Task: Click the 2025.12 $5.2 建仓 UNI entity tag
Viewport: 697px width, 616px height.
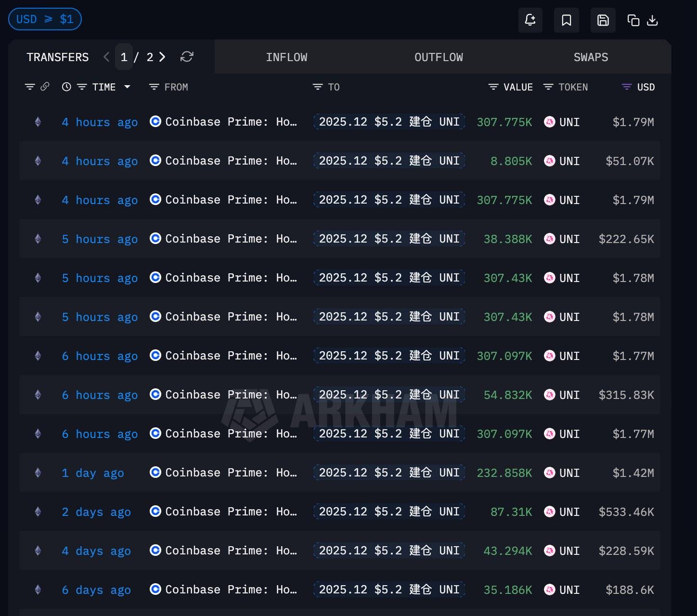Action: 388,122
